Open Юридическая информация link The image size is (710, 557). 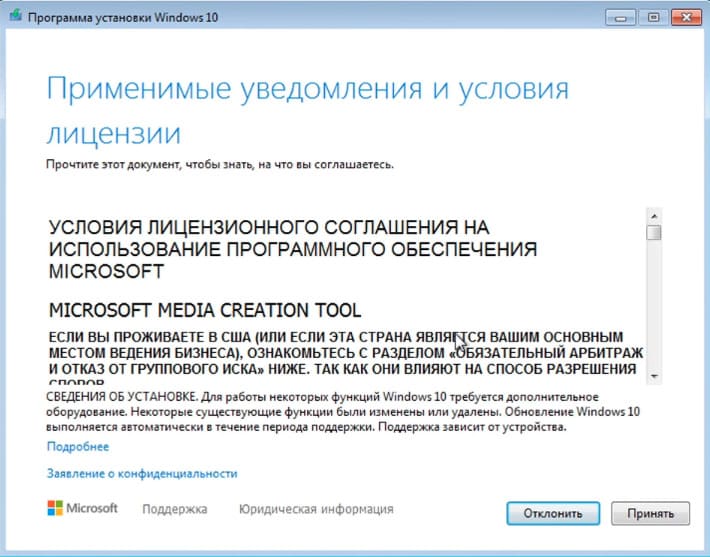316,509
